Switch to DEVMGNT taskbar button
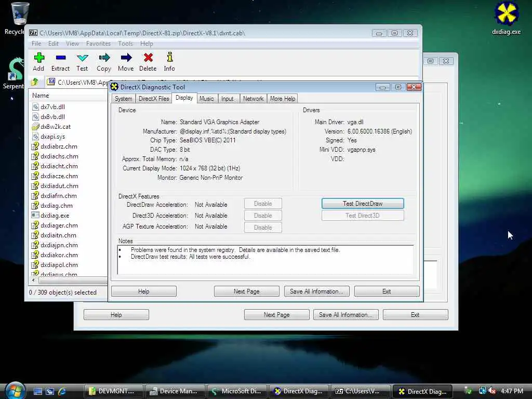Viewport: 532px width, 399px height. 114,391
